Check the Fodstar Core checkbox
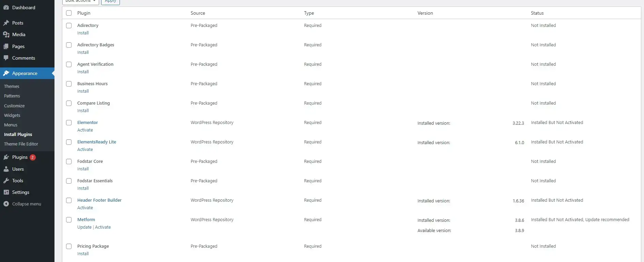This screenshot has width=644, height=262. coord(69,161)
